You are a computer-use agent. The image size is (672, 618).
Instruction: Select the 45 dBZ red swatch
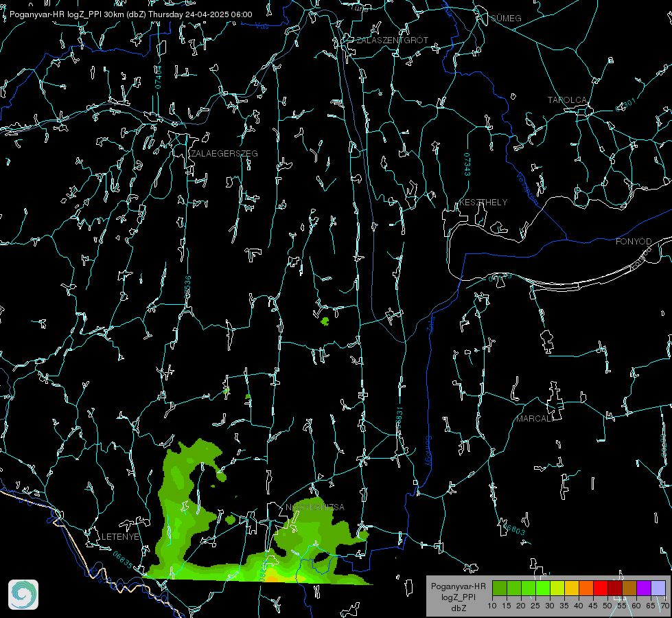[601, 588]
